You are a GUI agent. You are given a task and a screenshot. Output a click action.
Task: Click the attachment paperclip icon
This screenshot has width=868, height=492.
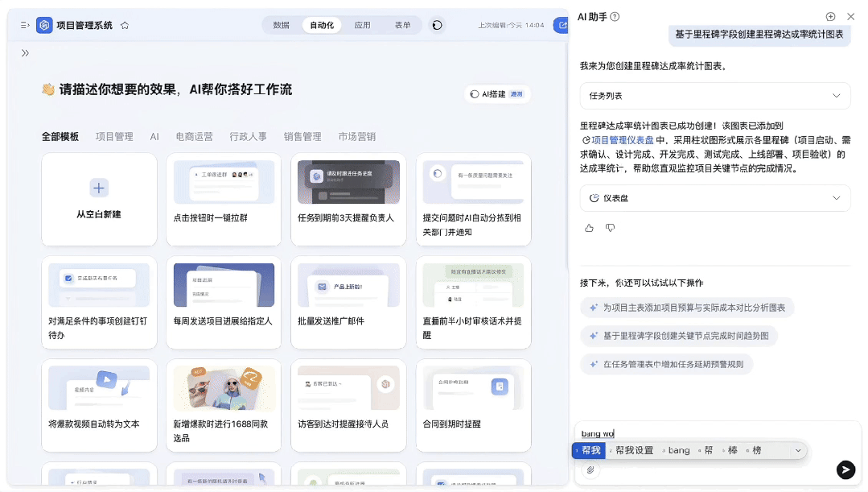[x=590, y=469]
